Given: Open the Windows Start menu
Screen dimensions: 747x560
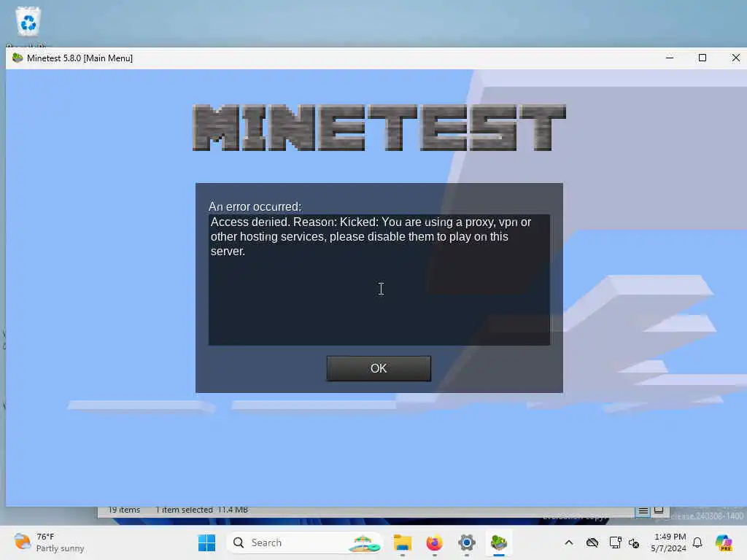Looking at the screenshot, I should coord(206,542).
